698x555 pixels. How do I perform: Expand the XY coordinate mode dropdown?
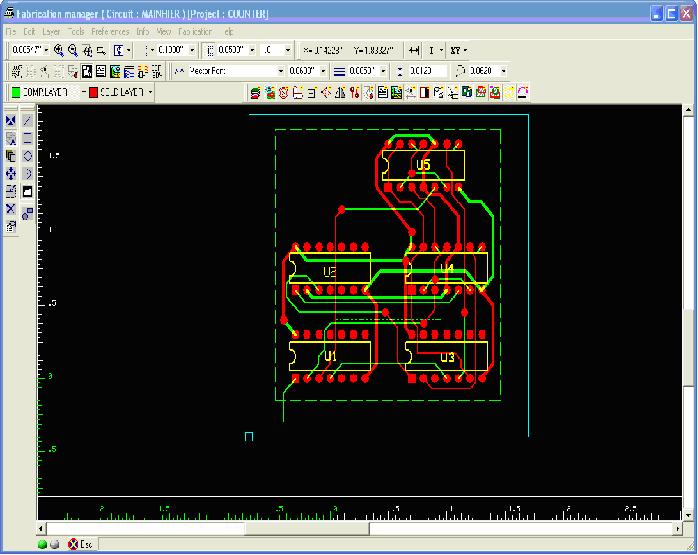465,50
